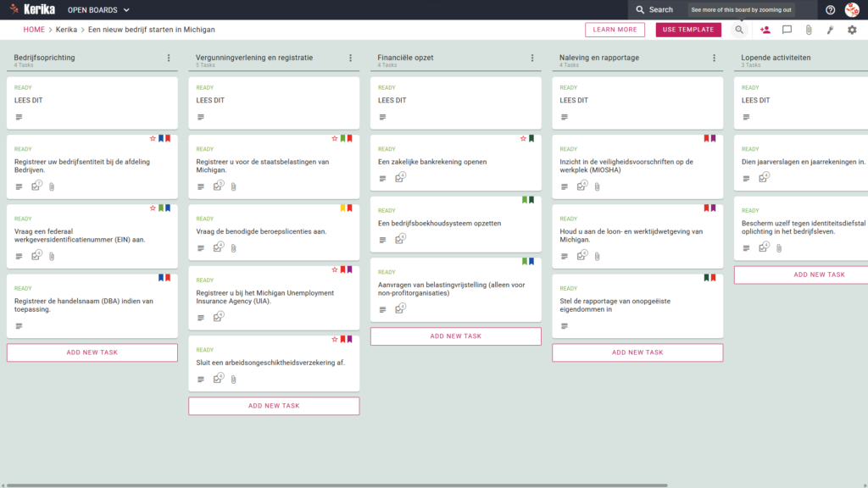Screen dimensions: 868x488
Task: Click star on zakelijke bankrekening card
Action: [523, 138]
